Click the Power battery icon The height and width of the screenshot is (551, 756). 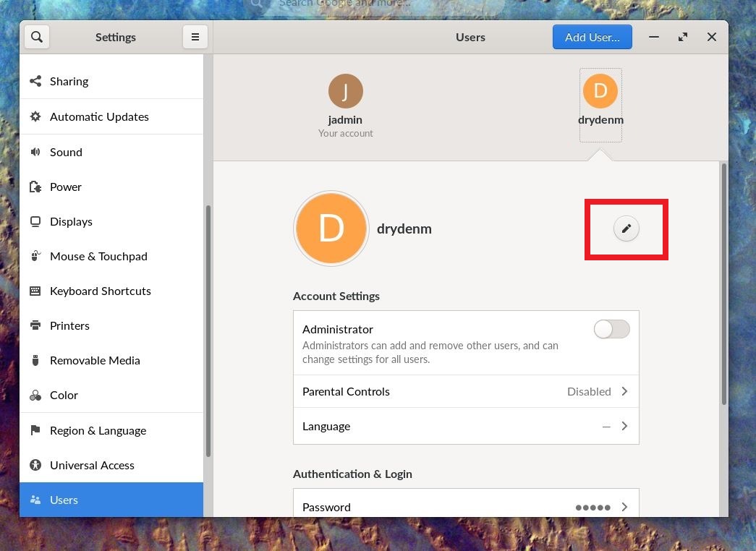click(35, 187)
